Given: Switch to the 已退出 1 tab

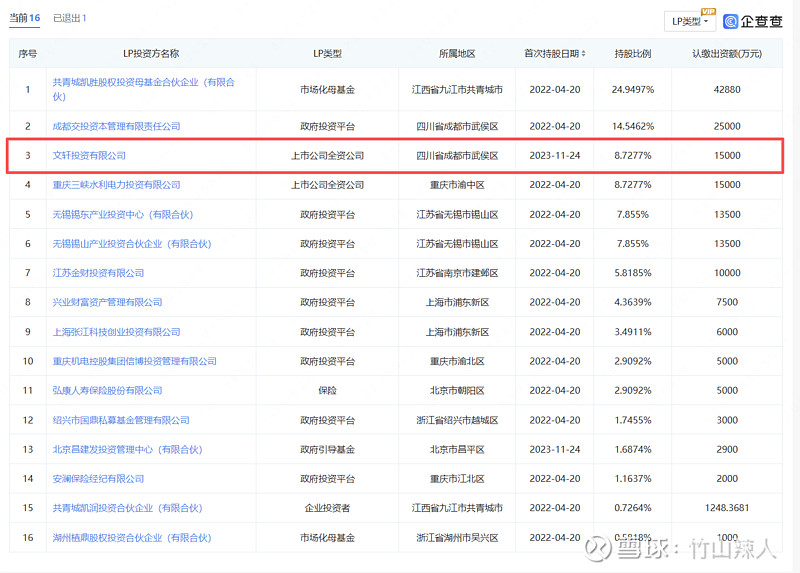Looking at the screenshot, I should (70, 18).
